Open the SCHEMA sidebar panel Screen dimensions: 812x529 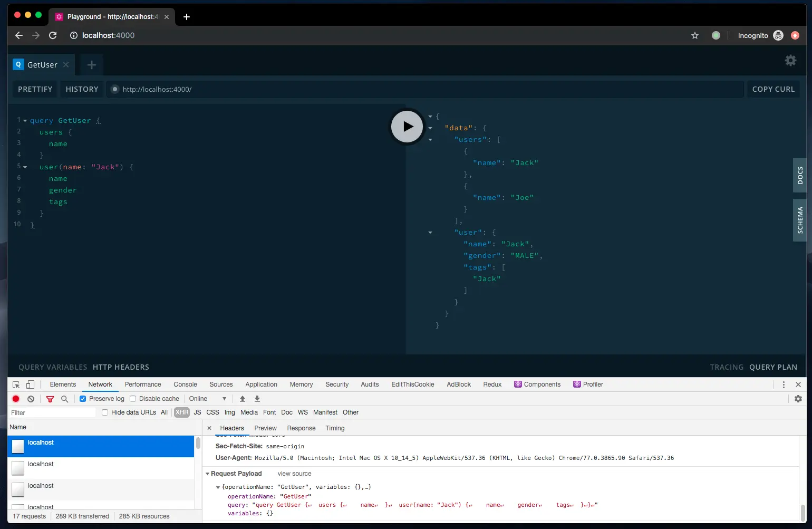click(799, 220)
